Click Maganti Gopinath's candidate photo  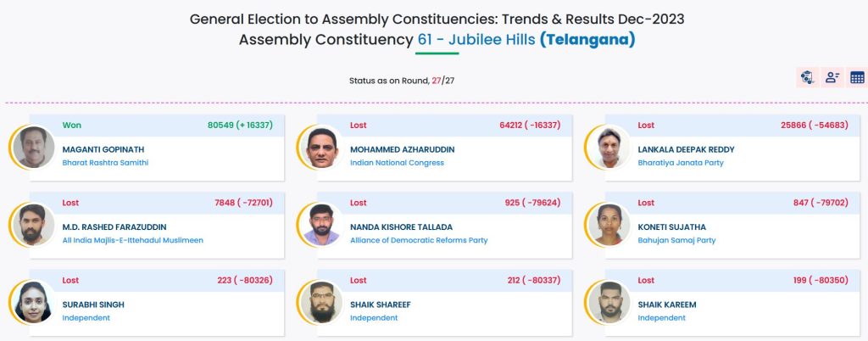[x=34, y=148]
